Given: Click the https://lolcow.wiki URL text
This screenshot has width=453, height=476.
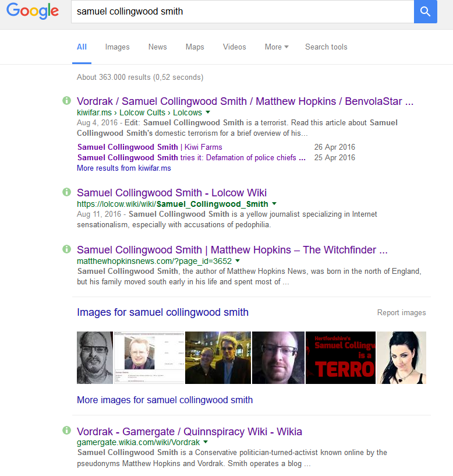Looking at the screenshot, I should click(x=172, y=204).
